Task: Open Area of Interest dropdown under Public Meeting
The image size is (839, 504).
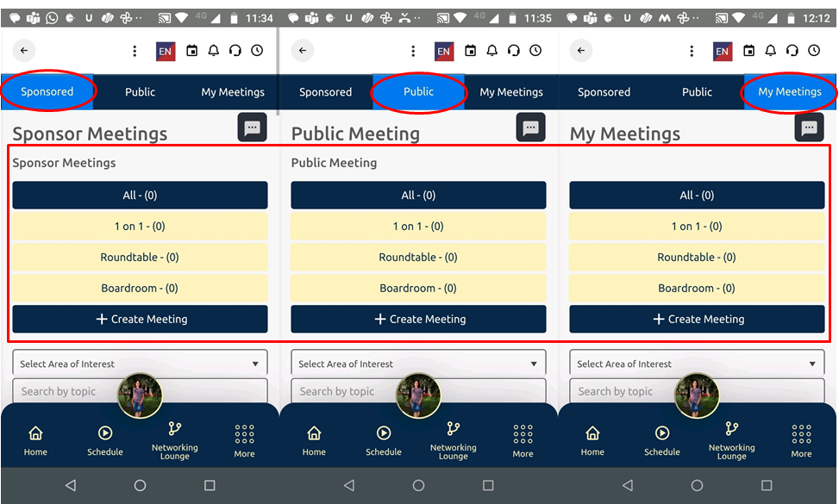Action: point(418,364)
